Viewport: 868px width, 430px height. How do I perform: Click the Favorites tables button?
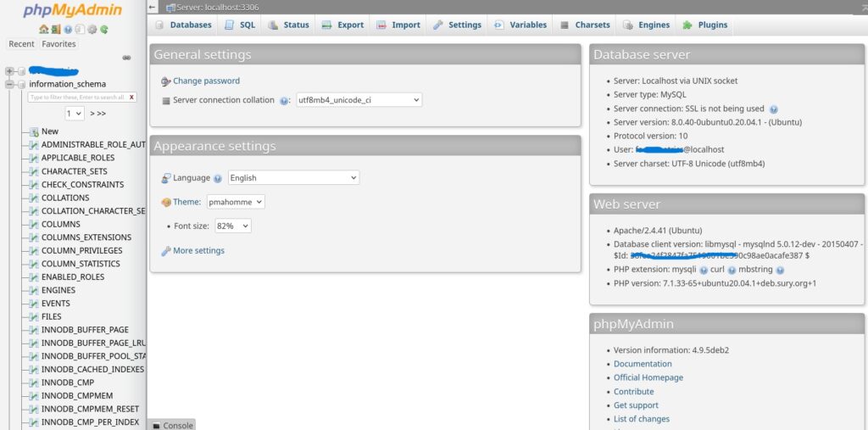(x=58, y=44)
